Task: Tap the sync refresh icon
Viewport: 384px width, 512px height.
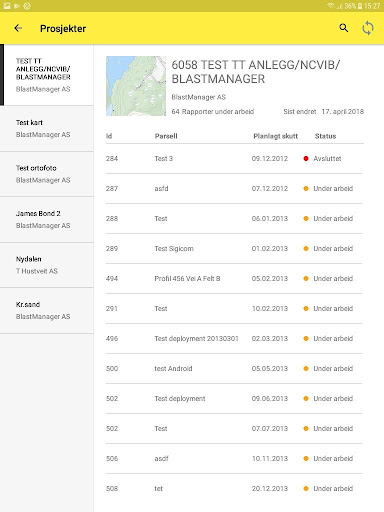Action: tap(368, 28)
